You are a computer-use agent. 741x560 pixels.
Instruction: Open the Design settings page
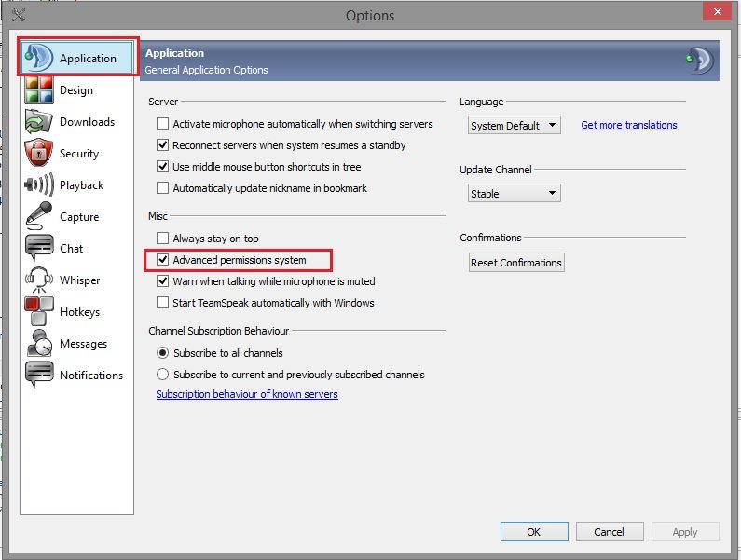(78, 89)
